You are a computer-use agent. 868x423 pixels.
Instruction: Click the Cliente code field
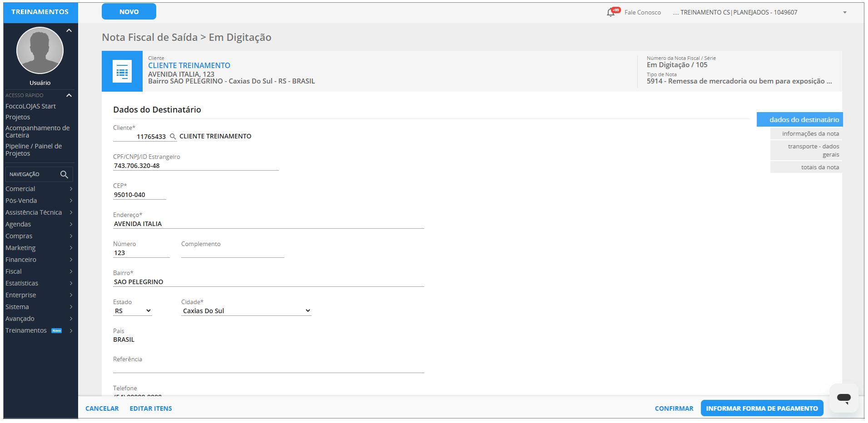[x=140, y=137]
